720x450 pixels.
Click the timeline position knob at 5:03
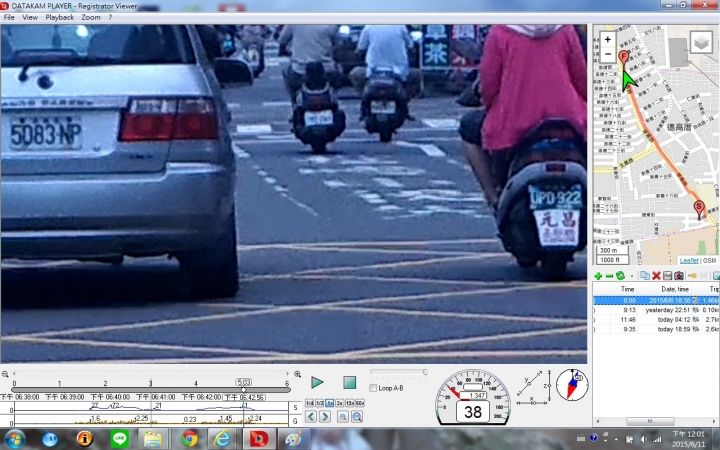[x=243, y=389]
